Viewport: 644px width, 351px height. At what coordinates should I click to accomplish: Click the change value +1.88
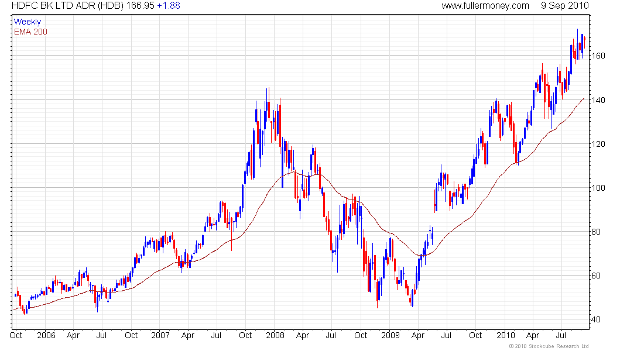pyautogui.click(x=169, y=6)
